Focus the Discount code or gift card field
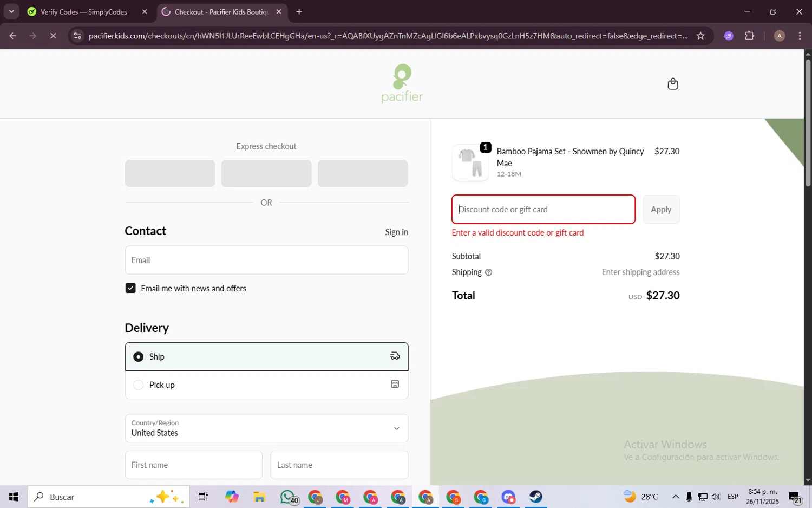The height and width of the screenshot is (508, 812). pyautogui.click(x=543, y=210)
